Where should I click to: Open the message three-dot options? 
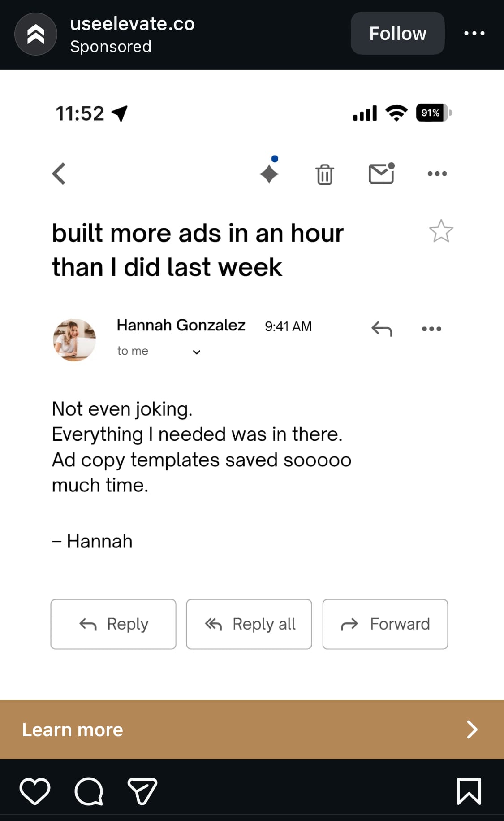[x=431, y=329]
